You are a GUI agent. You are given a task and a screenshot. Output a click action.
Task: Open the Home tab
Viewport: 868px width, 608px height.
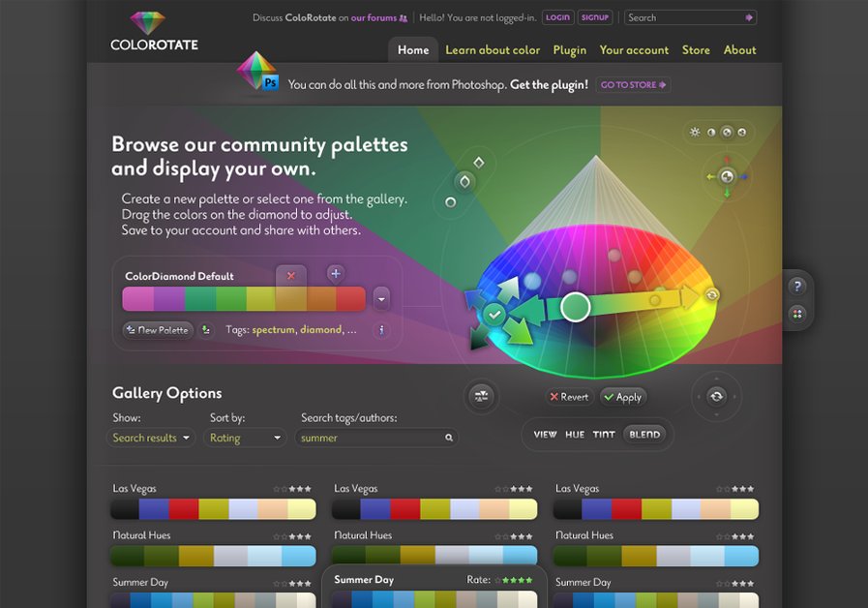(413, 49)
